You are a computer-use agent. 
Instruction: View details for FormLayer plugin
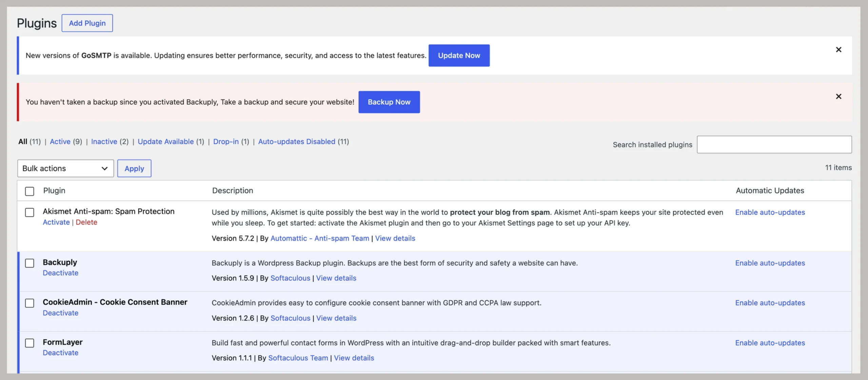pos(354,358)
